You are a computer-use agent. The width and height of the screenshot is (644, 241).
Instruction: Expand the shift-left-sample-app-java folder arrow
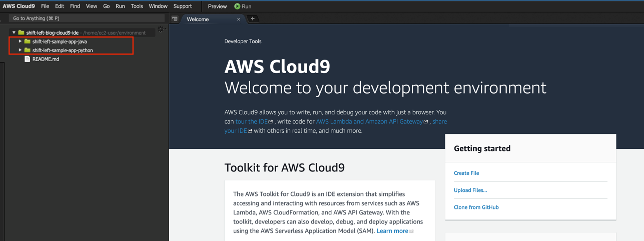point(20,42)
